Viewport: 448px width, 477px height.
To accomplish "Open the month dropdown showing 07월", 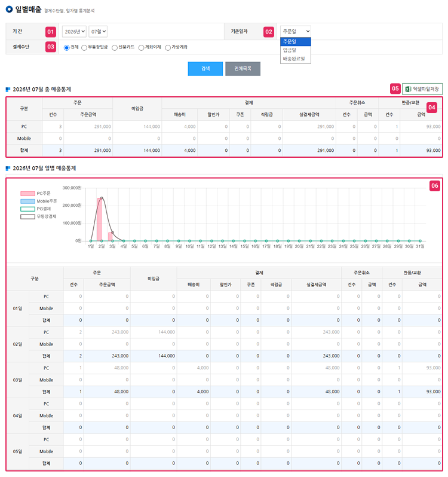I will 98,32.
